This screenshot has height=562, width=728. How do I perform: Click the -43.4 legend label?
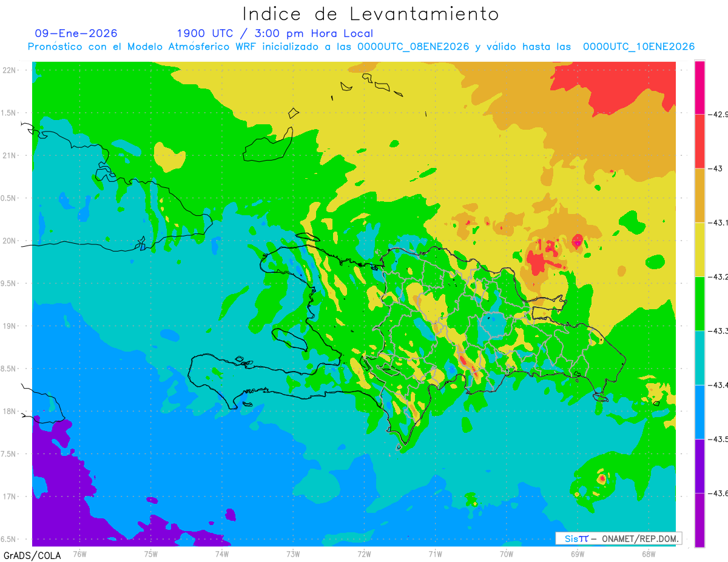click(x=718, y=385)
